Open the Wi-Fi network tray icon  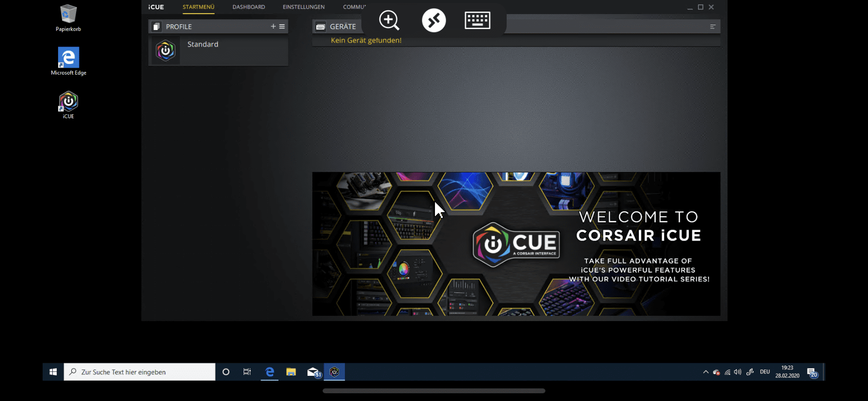click(x=728, y=372)
